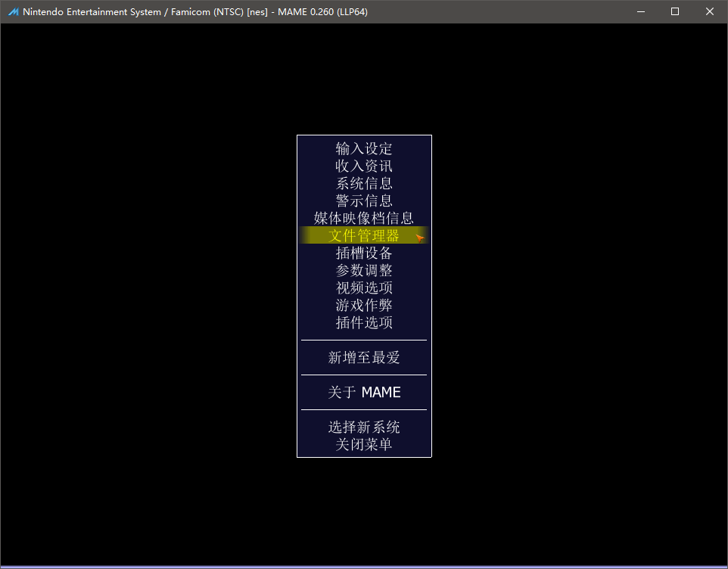Open the 插槽设备 menu entry

click(364, 253)
